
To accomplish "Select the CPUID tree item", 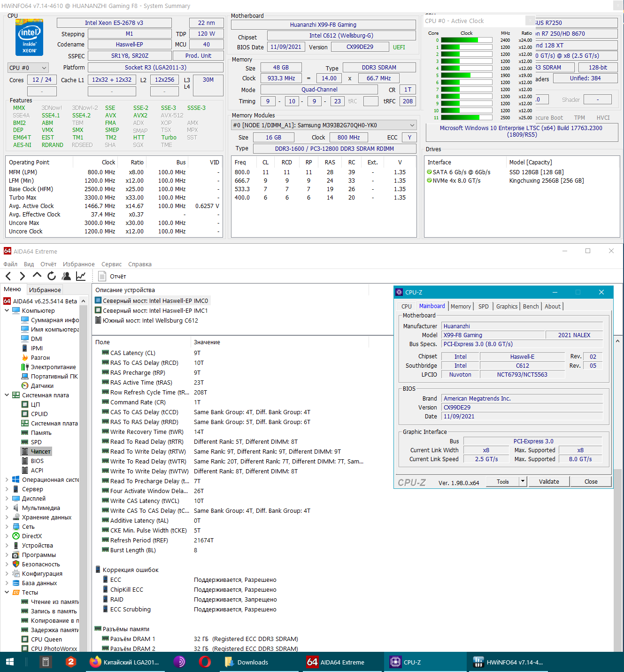I will (x=35, y=414).
